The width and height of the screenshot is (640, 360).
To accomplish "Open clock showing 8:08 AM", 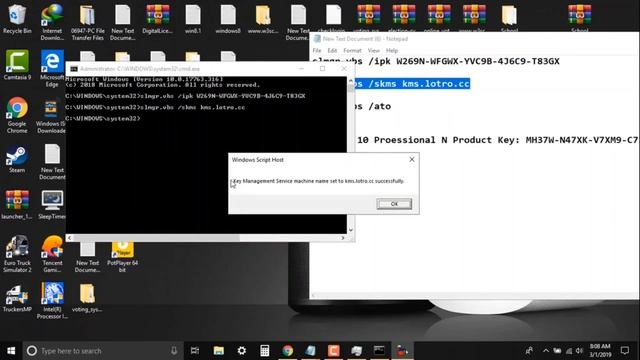I will tap(600, 351).
